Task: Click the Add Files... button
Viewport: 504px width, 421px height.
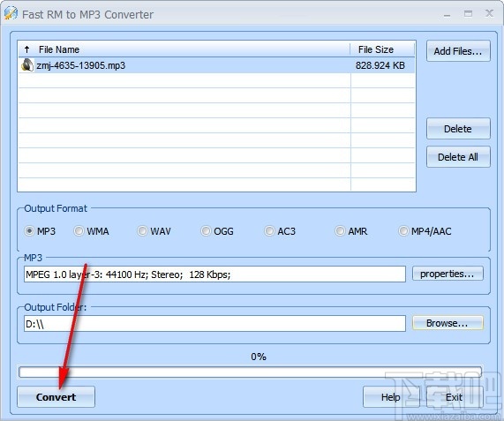Action: click(458, 51)
